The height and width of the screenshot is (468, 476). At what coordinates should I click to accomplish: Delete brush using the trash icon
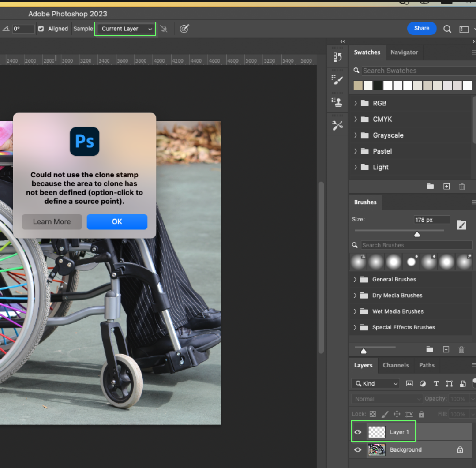pyautogui.click(x=461, y=349)
